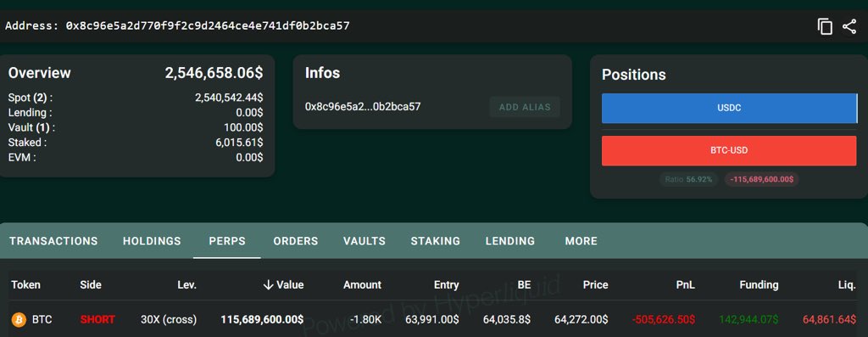The height and width of the screenshot is (337, 868).
Task: Select the blue USDC position bar
Action: click(x=729, y=108)
